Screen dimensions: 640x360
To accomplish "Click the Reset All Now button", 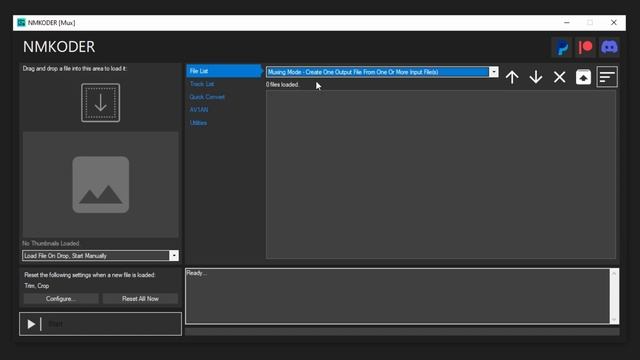I will coord(140,299).
